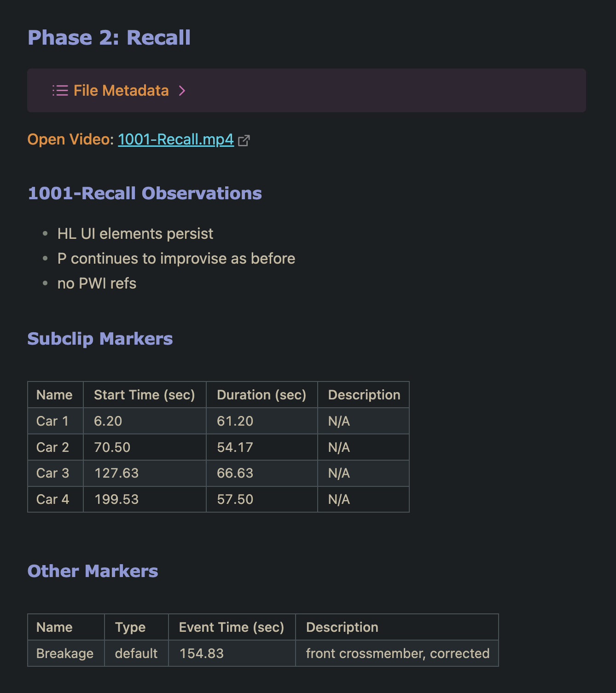
Task: Click the front crossmember, corrected description
Action: click(x=397, y=653)
